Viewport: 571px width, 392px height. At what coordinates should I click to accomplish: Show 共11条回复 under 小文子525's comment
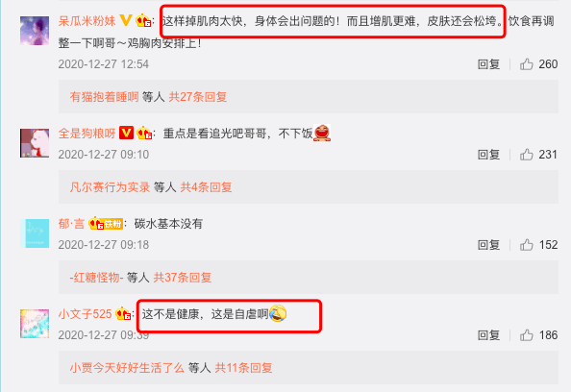click(x=243, y=368)
